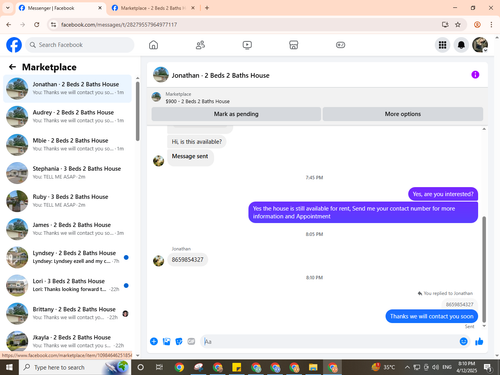Image resolution: width=500 pixels, height=375 pixels.
Task: View site information icon in address bar
Action: (x=54, y=24)
